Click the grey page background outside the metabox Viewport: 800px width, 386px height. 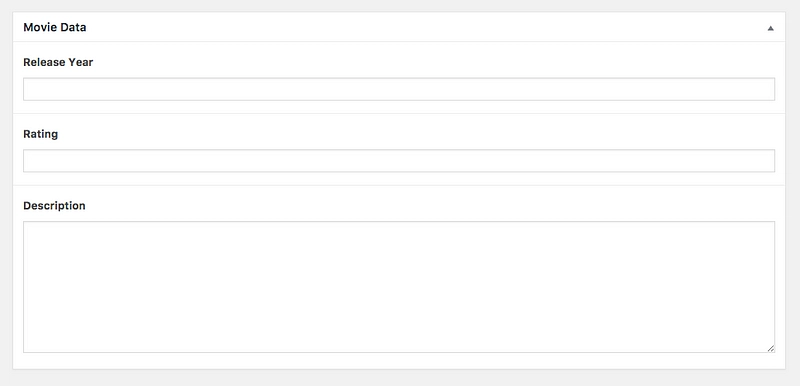(400, 378)
